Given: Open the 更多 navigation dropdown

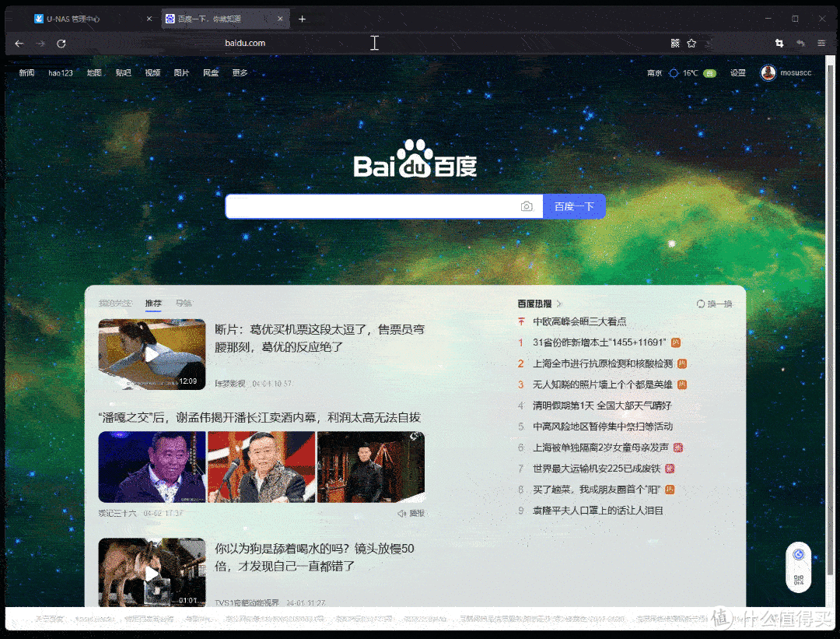Looking at the screenshot, I should tap(239, 72).
